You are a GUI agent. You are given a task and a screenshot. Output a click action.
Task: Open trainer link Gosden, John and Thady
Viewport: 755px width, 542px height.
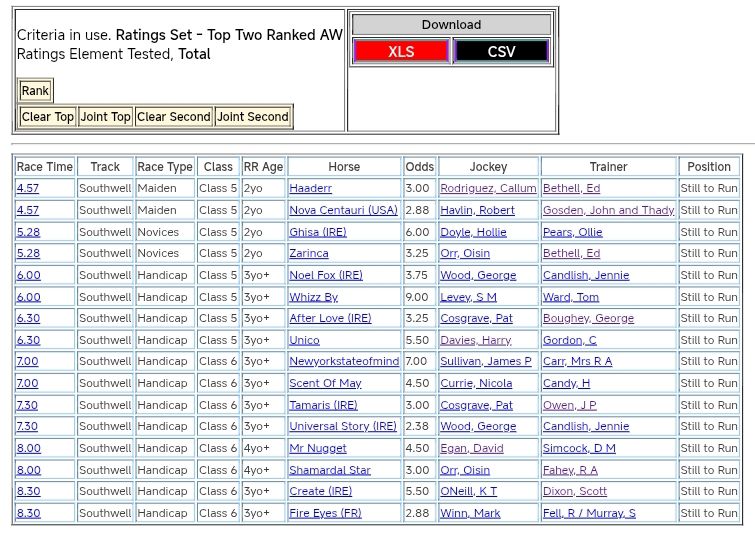[608, 210]
